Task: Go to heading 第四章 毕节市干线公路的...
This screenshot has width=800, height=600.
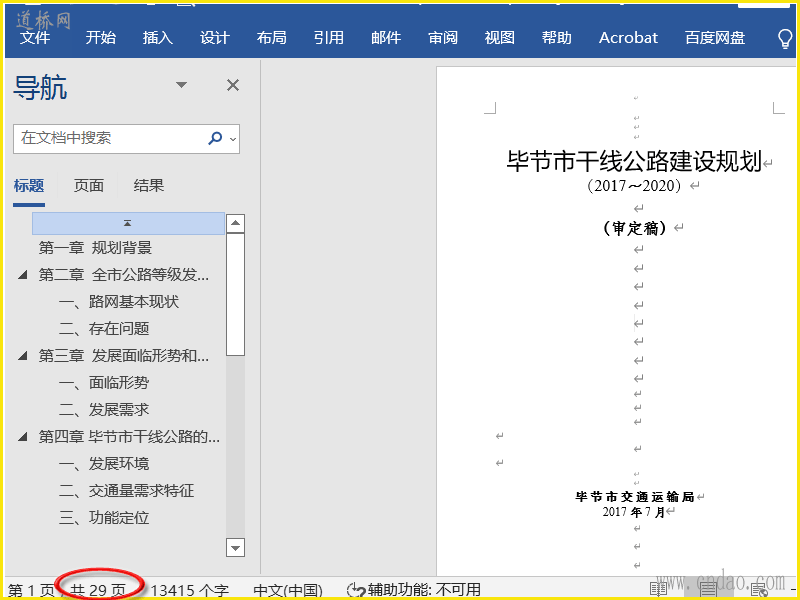Action: 130,437
